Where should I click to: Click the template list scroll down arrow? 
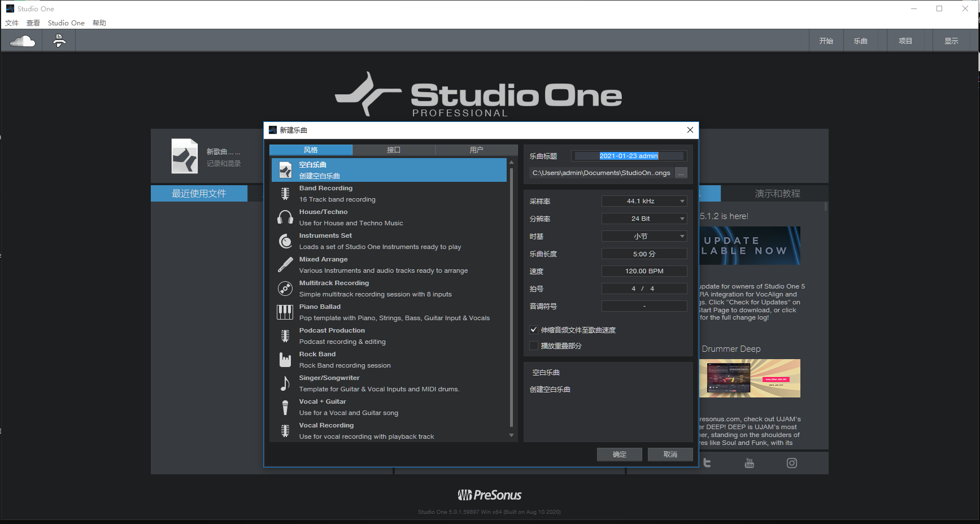coord(512,435)
